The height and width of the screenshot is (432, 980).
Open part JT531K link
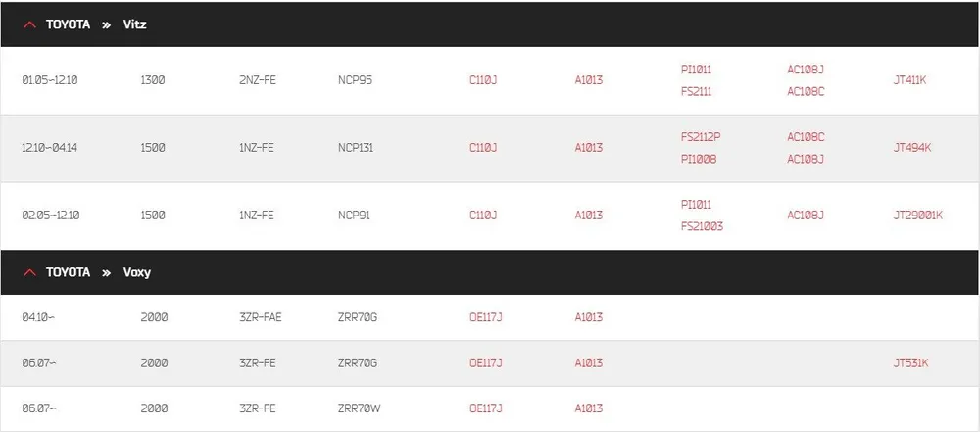pos(911,363)
